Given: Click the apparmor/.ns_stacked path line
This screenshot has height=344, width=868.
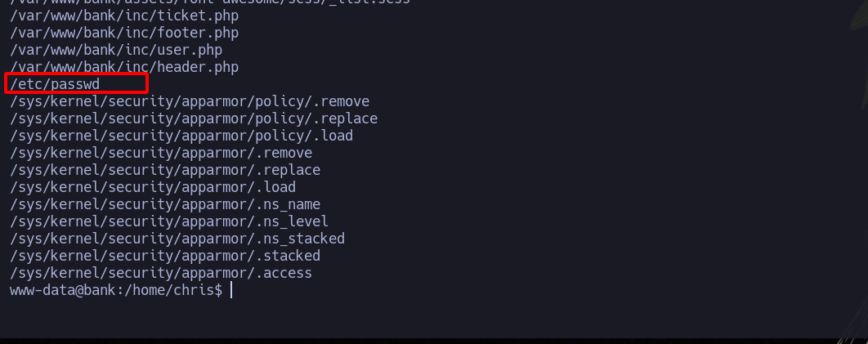Looking at the screenshot, I should [x=177, y=239].
